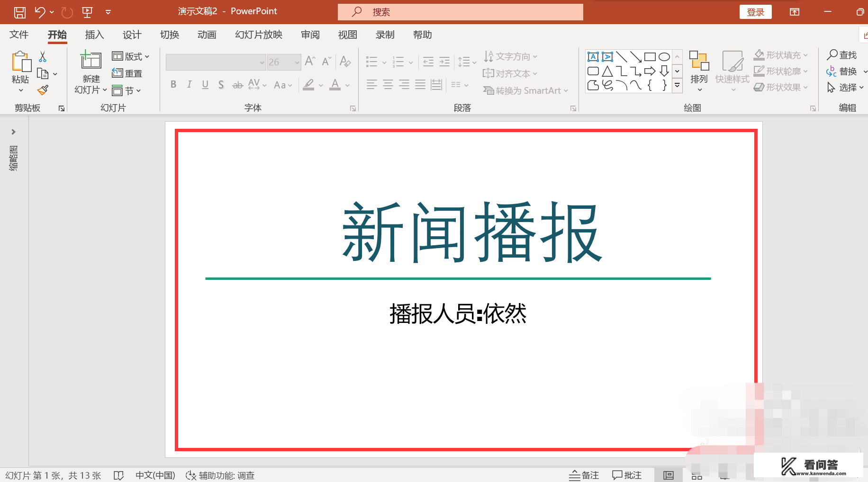
Task: Click the Save icon in Quick Access Toolbar
Action: pos(19,11)
